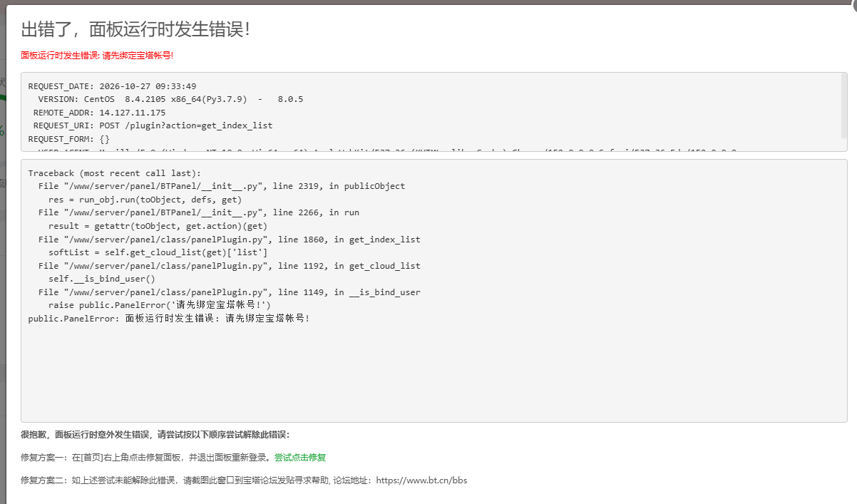Click the green 尝试点击修复 repair link
857x504 pixels.
pyautogui.click(x=300, y=458)
